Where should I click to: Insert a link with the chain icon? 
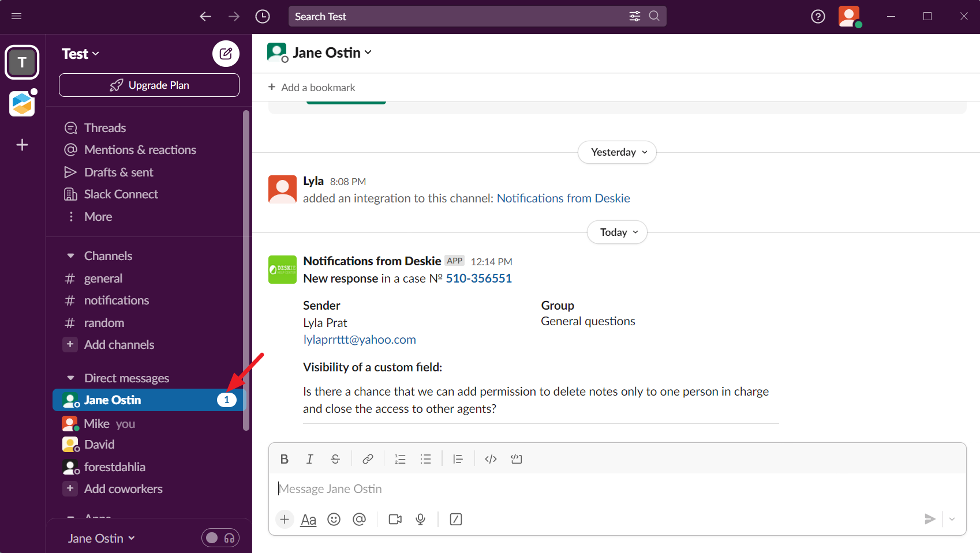click(x=368, y=459)
